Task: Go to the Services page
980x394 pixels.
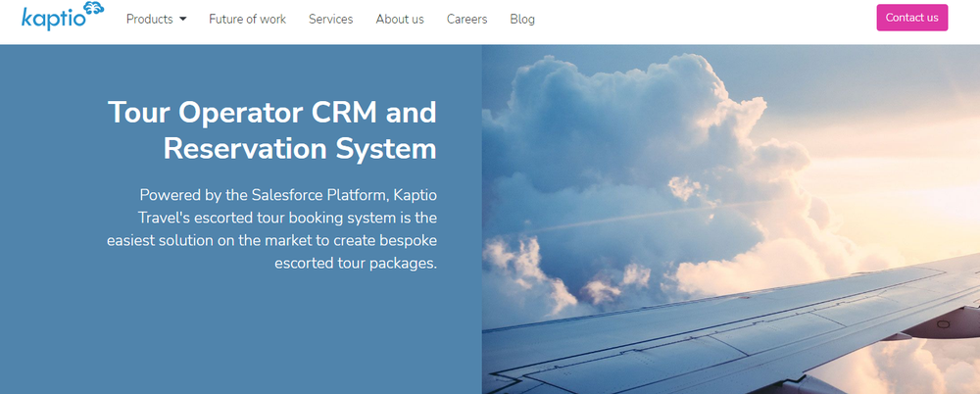Action: point(330,20)
